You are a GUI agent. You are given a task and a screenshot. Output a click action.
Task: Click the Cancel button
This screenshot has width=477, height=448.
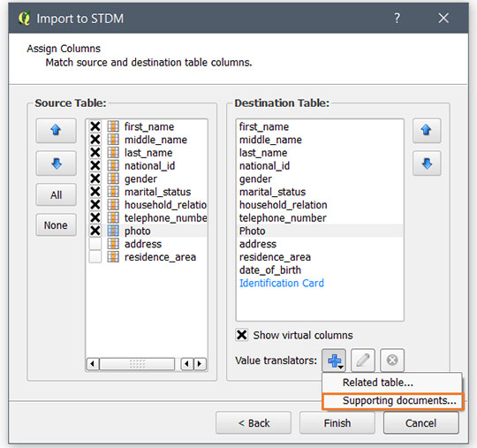(x=421, y=423)
